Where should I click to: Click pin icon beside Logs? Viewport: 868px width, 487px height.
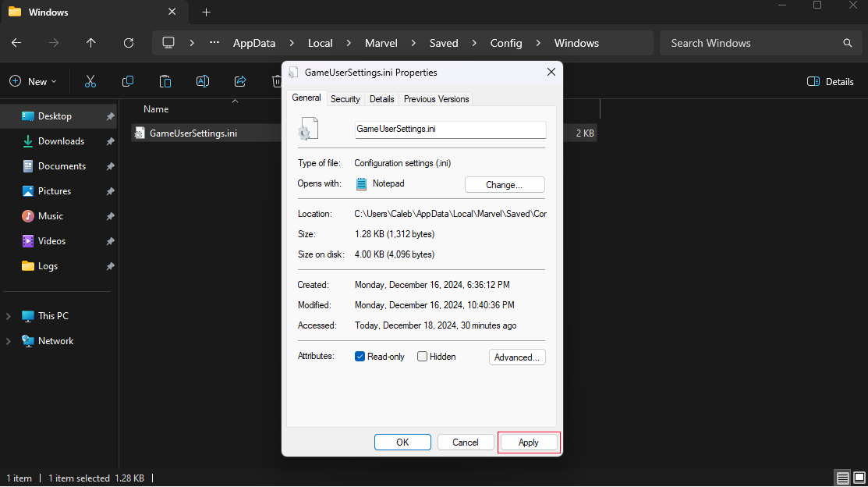[x=110, y=266]
